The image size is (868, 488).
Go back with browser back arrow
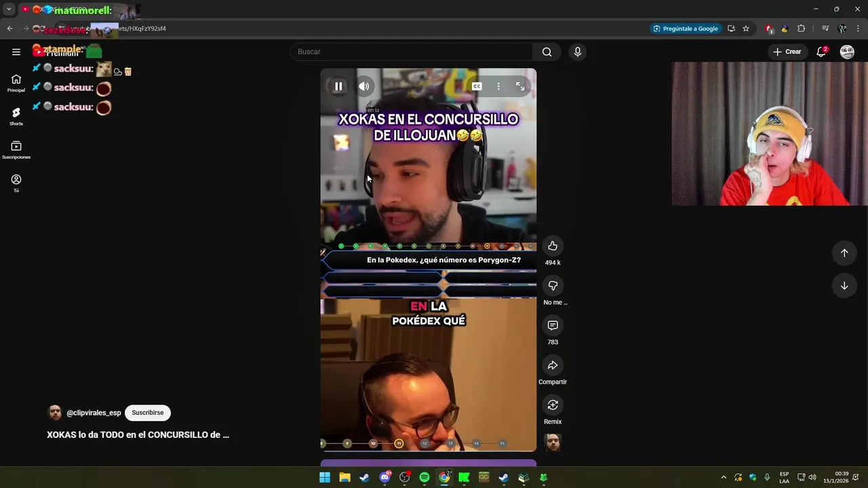click(9, 28)
